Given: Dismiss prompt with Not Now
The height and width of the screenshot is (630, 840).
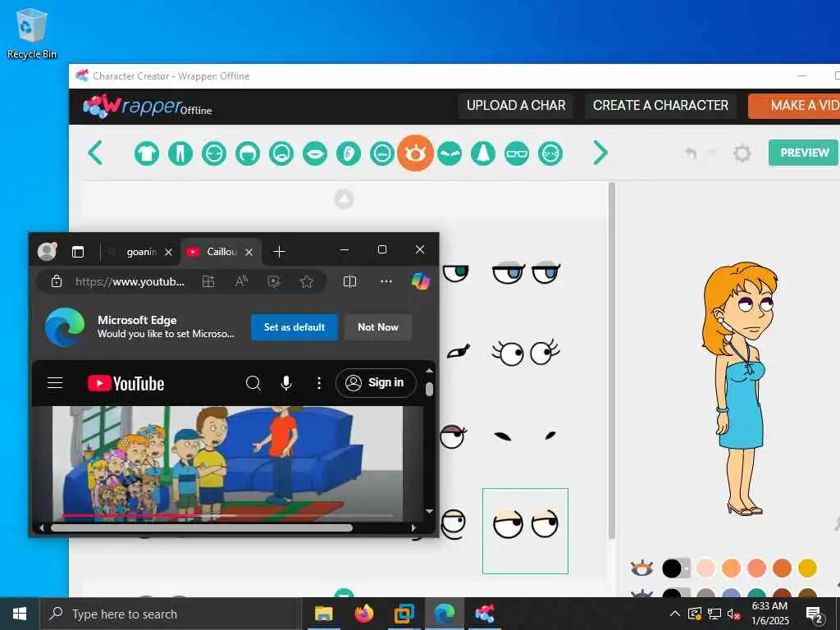Looking at the screenshot, I should coord(377,326).
